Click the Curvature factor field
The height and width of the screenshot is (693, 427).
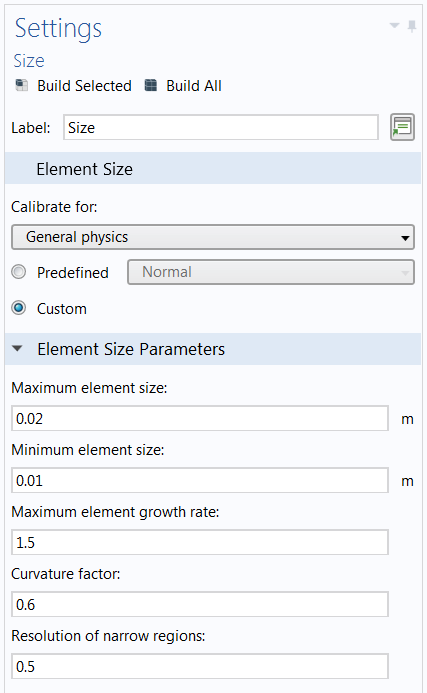200,604
